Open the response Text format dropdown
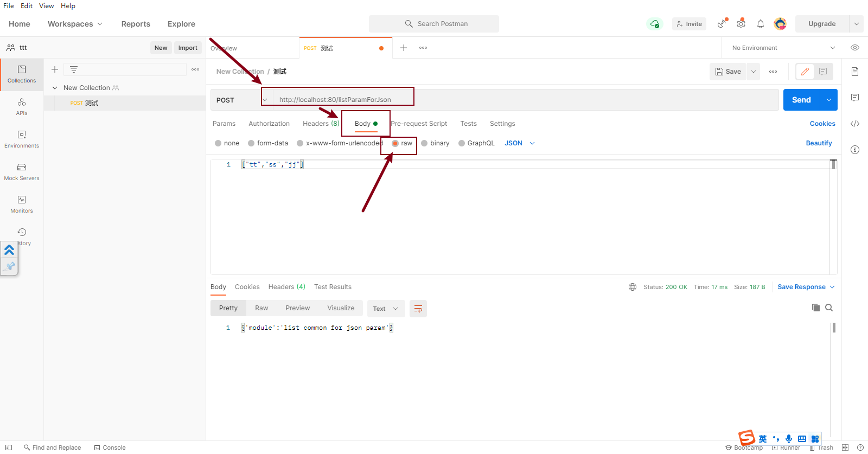 pos(386,309)
